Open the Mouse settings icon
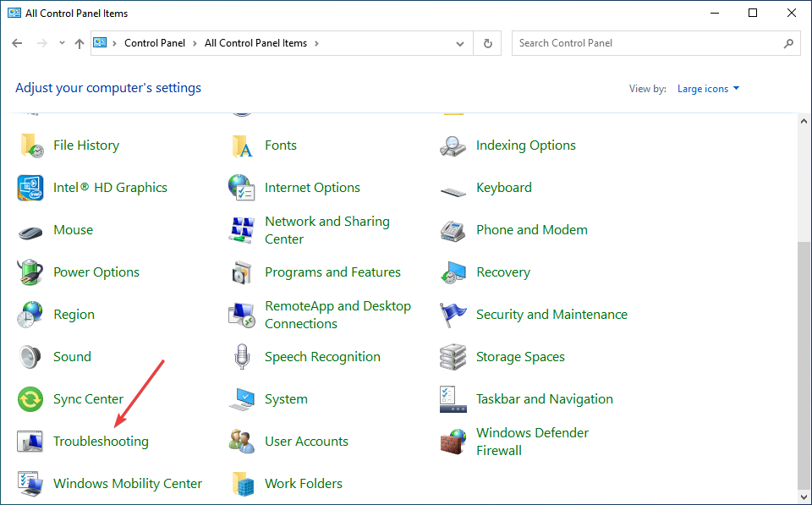The image size is (812, 505). [30, 233]
